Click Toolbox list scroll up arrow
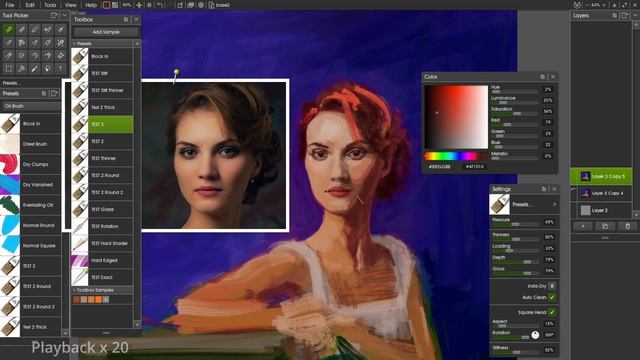 [137, 43]
